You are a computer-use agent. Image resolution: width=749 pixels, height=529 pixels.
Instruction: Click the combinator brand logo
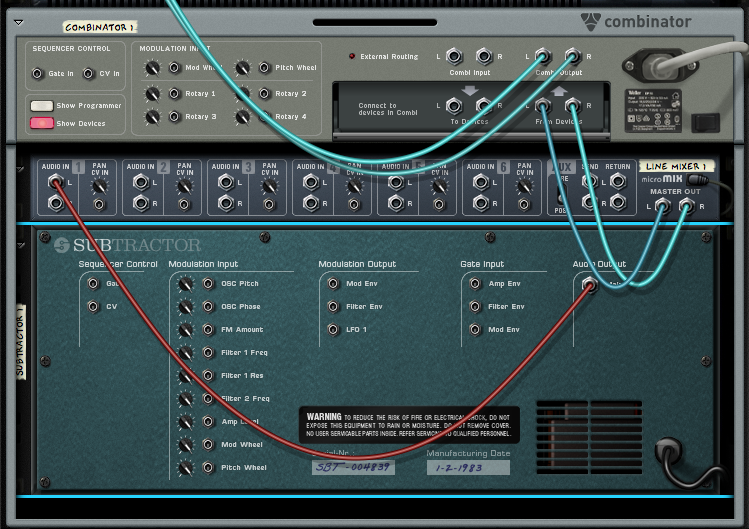(635, 22)
